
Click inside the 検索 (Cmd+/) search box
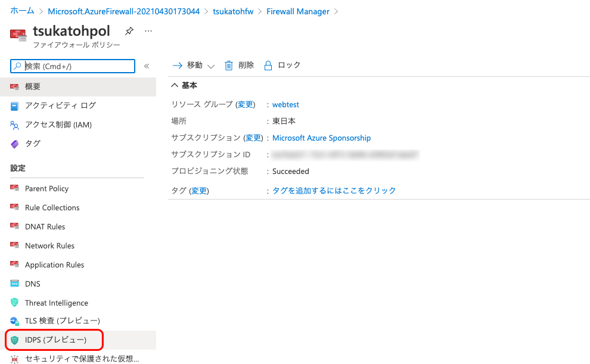click(x=72, y=66)
